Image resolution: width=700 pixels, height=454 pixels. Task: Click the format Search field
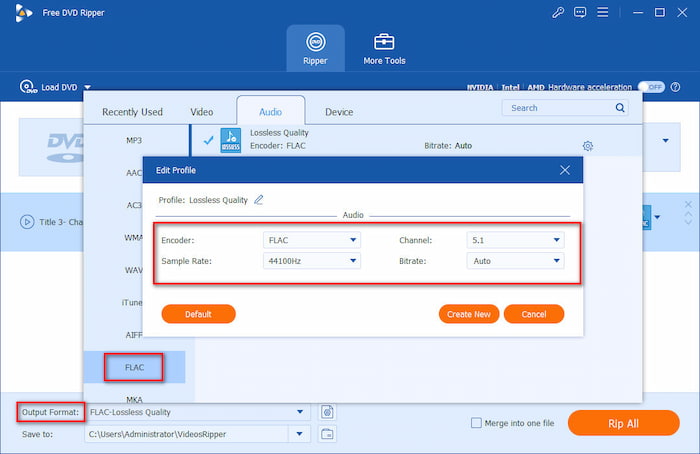coord(565,108)
